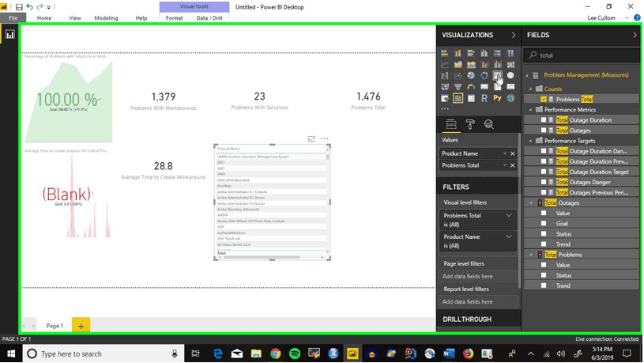Check the Total Outages measure under Performance Metrics
Viewport: 644px width, 363px height.
(544, 130)
